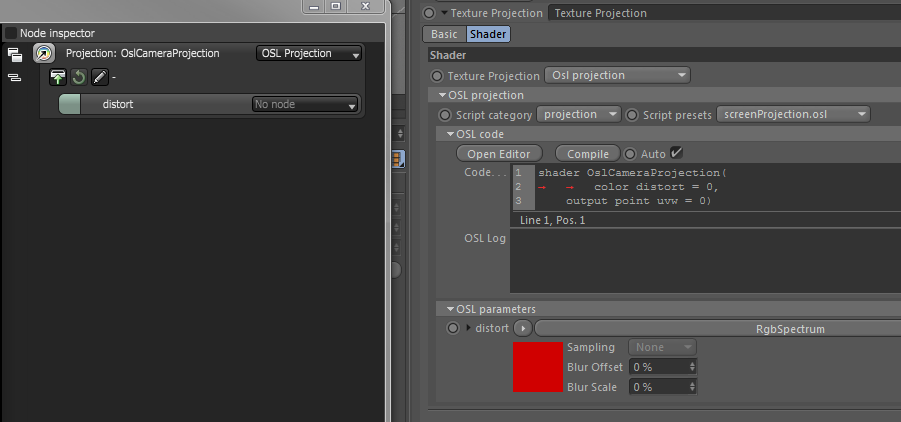Click the 'Line 1, Pos. 1' status text
This screenshot has width=901, height=422.
pyautogui.click(x=552, y=220)
